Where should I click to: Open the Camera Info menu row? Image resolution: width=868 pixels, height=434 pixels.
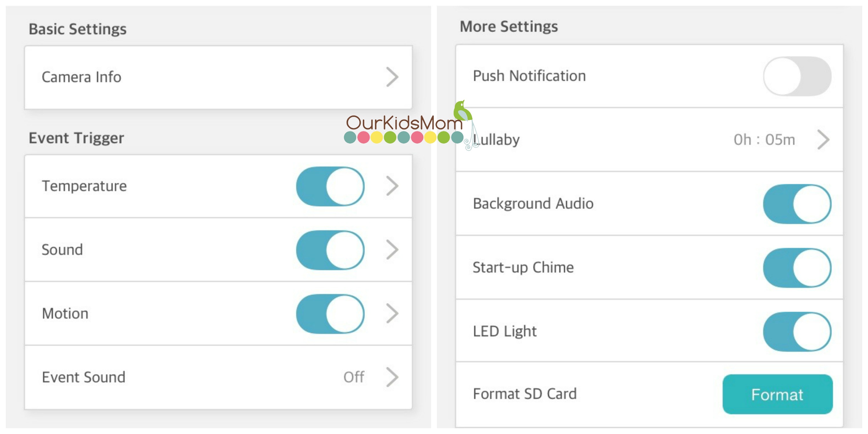(x=218, y=77)
